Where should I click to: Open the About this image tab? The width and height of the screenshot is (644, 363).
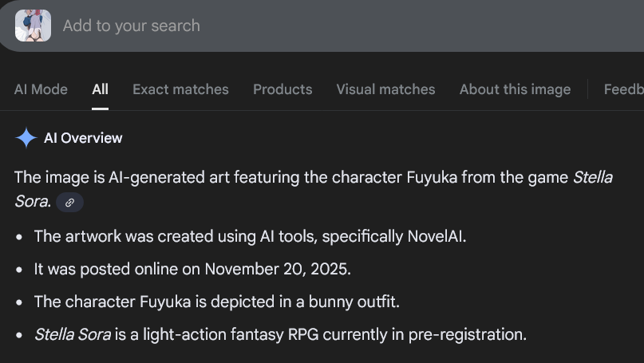(515, 89)
